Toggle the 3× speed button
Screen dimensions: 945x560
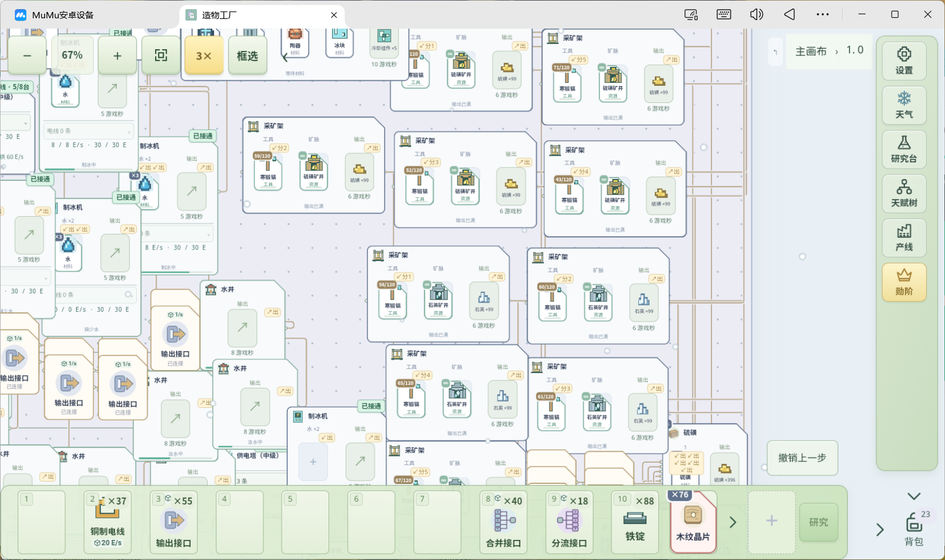pyautogui.click(x=204, y=55)
